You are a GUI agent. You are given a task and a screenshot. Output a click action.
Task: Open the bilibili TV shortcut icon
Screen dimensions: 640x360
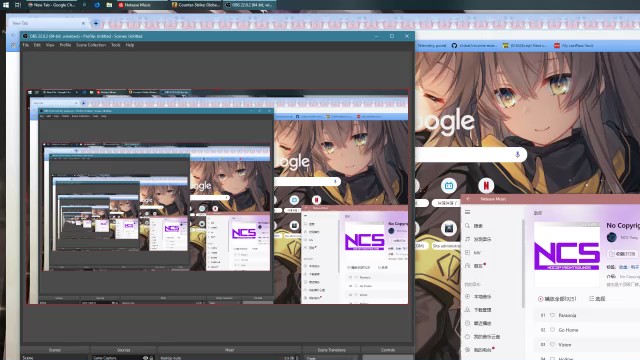point(449,186)
